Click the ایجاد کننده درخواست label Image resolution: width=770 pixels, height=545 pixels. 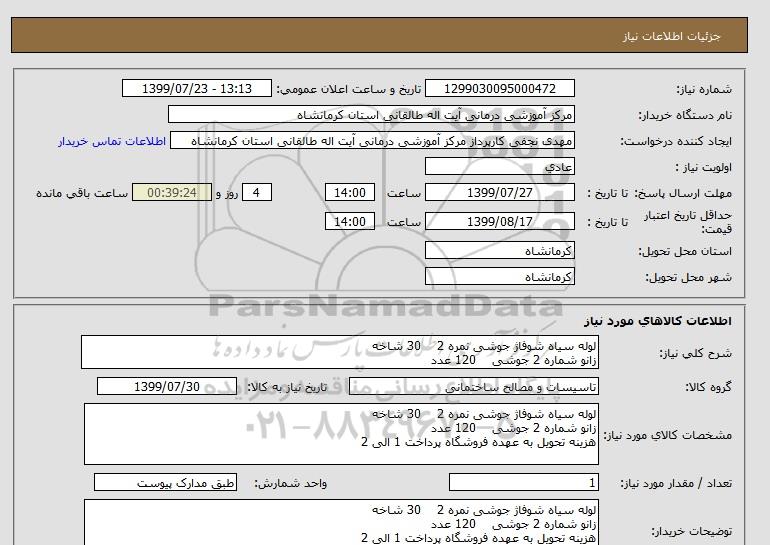coord(676,142)
